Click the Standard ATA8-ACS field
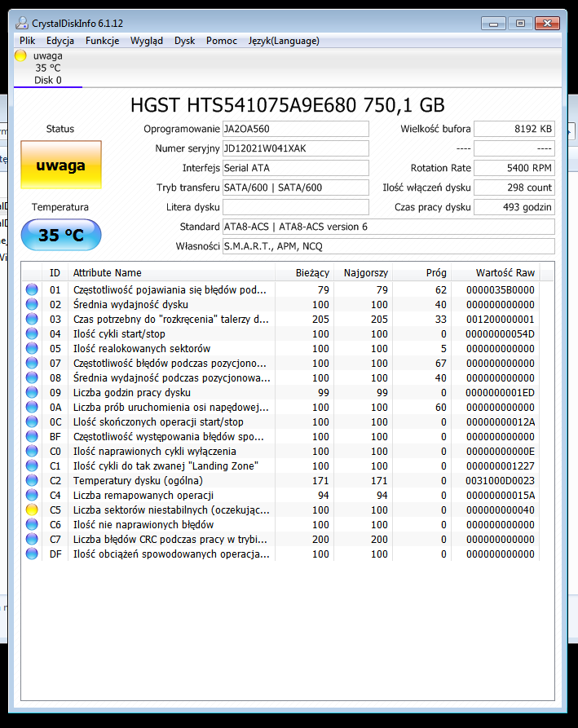 389,227
